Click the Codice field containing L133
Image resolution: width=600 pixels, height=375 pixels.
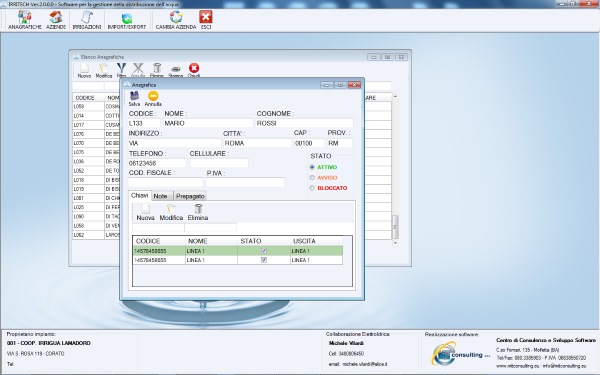(x=144, y=123)
